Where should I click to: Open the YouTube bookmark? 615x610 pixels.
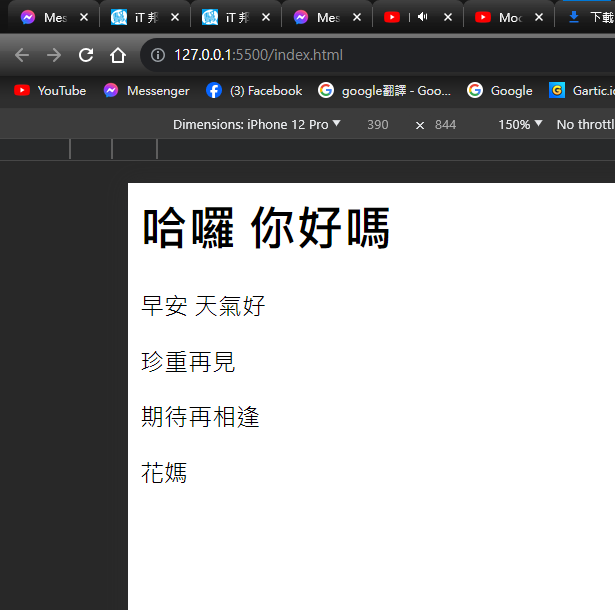coord(50,91)
